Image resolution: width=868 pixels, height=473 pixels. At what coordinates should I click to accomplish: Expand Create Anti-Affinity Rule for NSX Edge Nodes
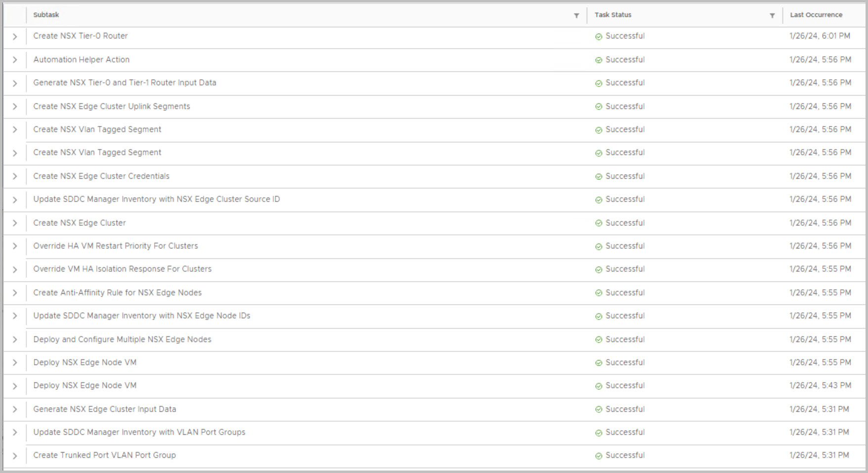coord(15,293)
